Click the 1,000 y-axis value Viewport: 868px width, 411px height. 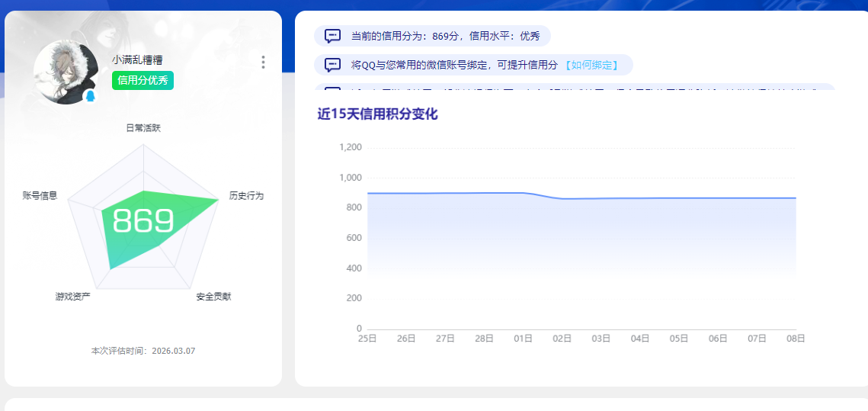[x=351, y=178]
